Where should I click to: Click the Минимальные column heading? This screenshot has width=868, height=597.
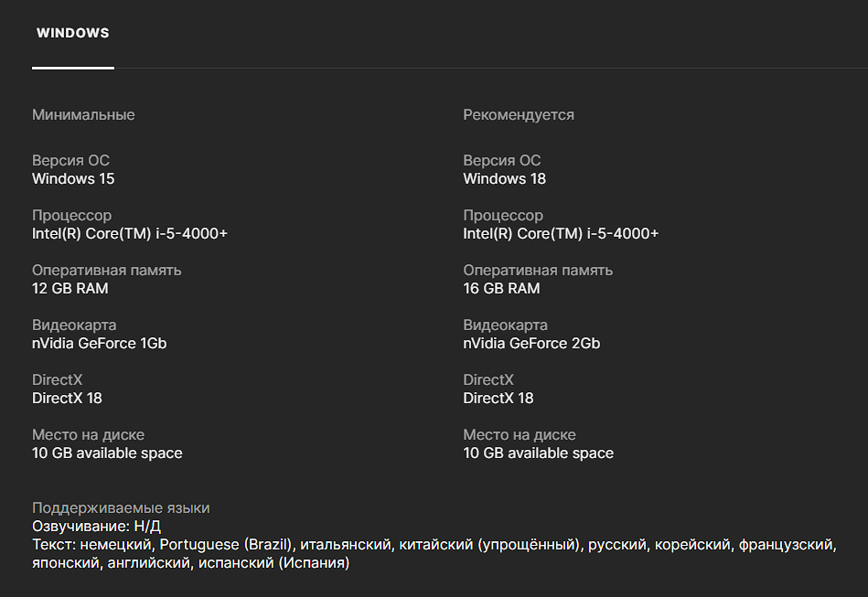(83, 115)
